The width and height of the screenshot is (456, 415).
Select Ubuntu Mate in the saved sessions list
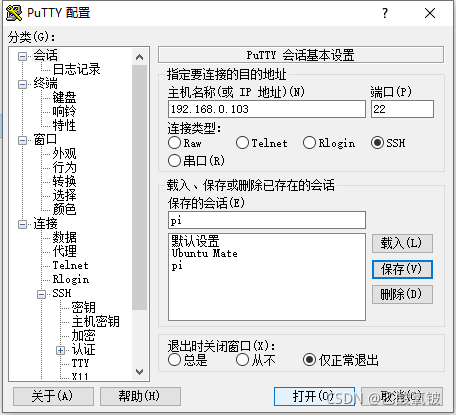pyautogui.click(x=204, y=253)
